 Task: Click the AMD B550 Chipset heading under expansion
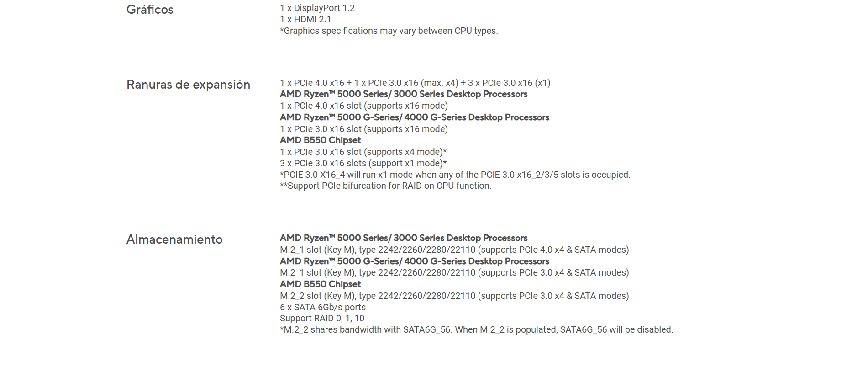(320, 140)
